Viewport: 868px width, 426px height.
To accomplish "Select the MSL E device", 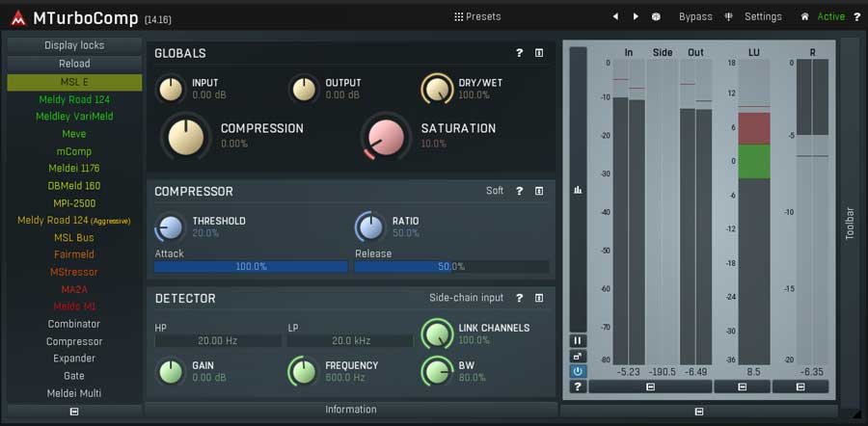I will [74, 83].
